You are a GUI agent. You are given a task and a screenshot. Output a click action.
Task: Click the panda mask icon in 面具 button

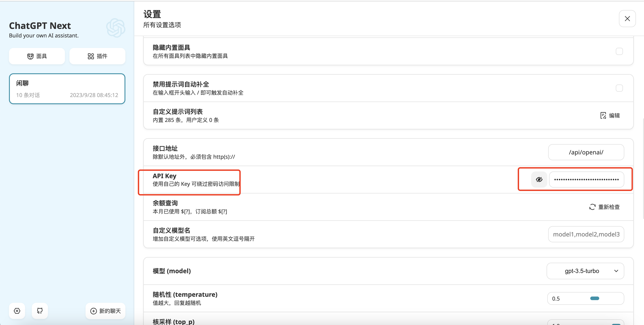coord(30,56)
